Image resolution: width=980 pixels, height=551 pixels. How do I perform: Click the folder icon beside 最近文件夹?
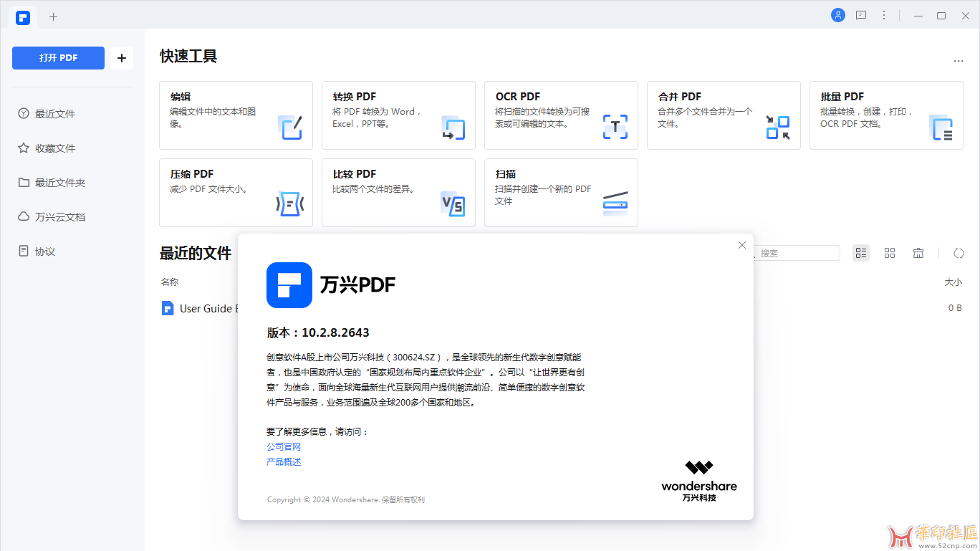pyautogui.click(x=24, y=182)
